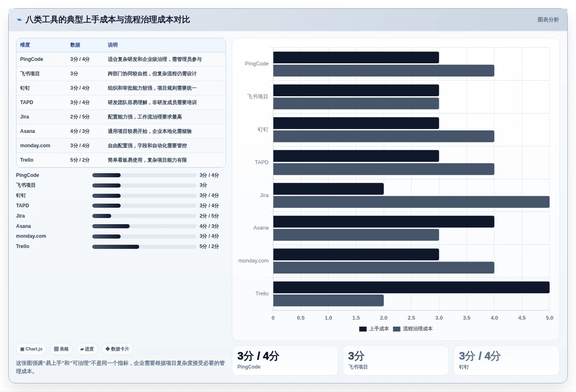Click description 跨部门协同较自然，但复杂流程仍需设计

pos(152,74)
